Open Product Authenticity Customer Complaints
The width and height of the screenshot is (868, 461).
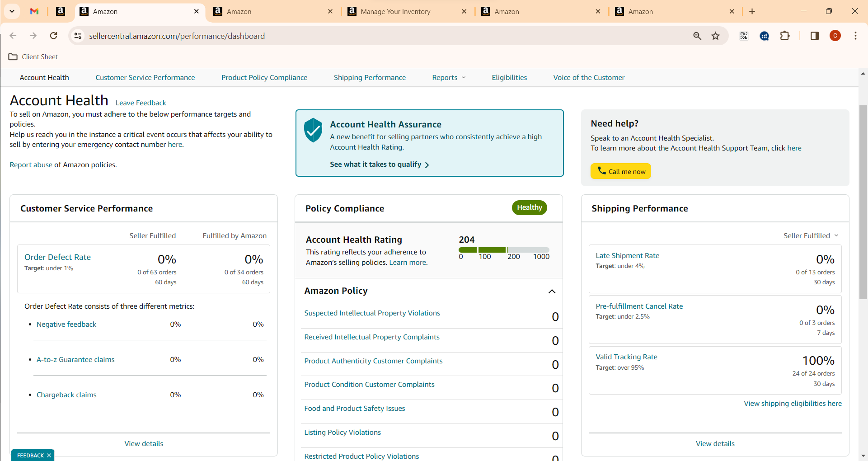click(x=373, y=361)
